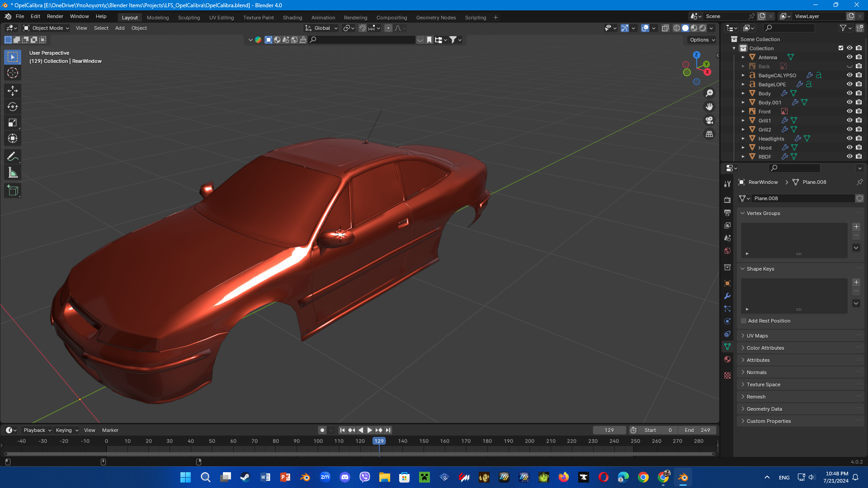
Task: Choose the Measure ruler tool
Action: tap(13, 173)
